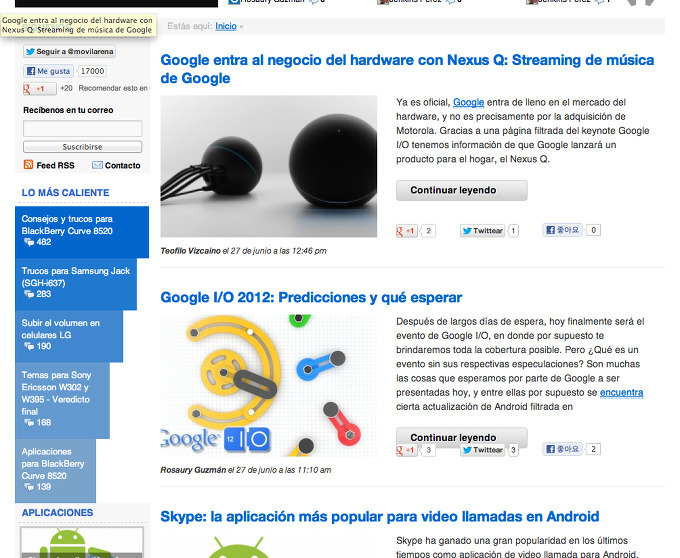The image size is (680, 558).
Task: Open the Nexus Q article headline
Action: coord(407,69)
